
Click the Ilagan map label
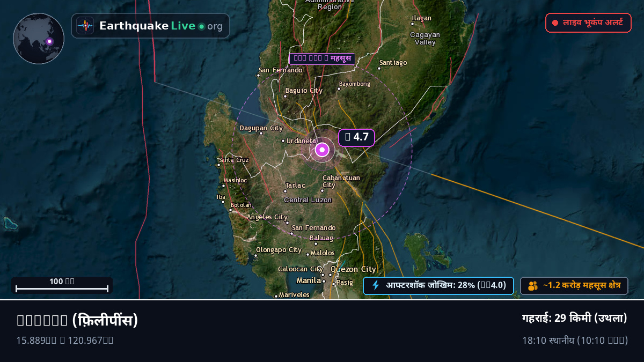pos(421,18)
